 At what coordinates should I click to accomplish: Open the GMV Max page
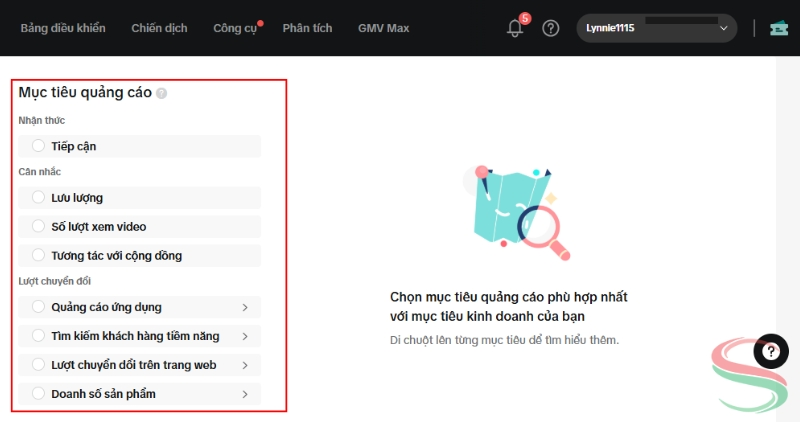click(x=383, y=28)
